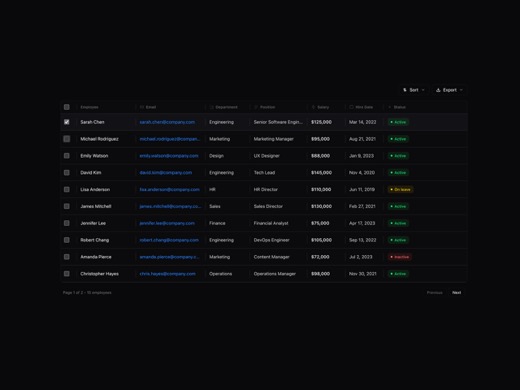Tick the Amanda Pierce row checkbox

(67, 257)
